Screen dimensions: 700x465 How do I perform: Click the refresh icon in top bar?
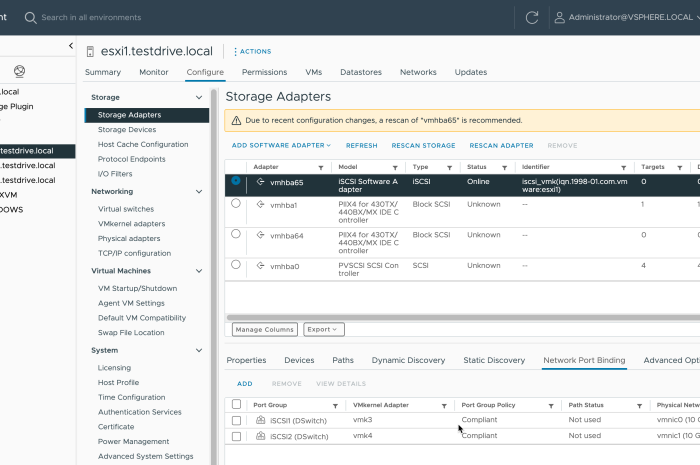click(532, 17)
